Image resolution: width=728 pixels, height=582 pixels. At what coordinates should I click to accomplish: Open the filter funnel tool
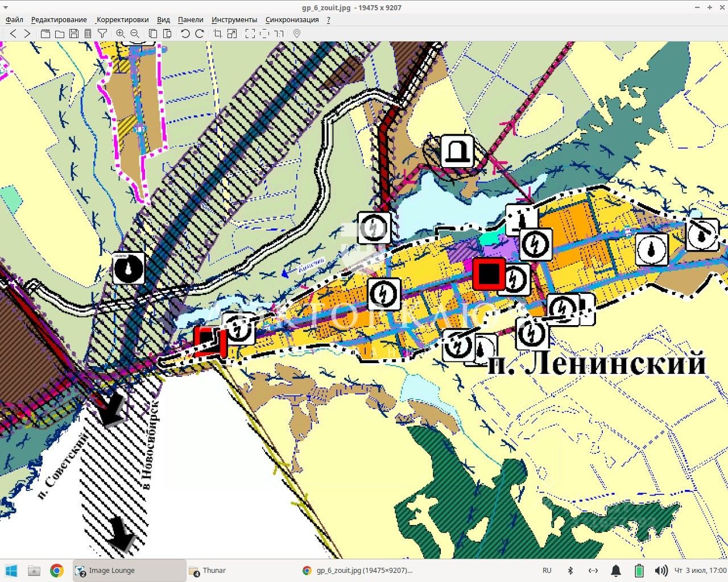click(x=102, y=34)
